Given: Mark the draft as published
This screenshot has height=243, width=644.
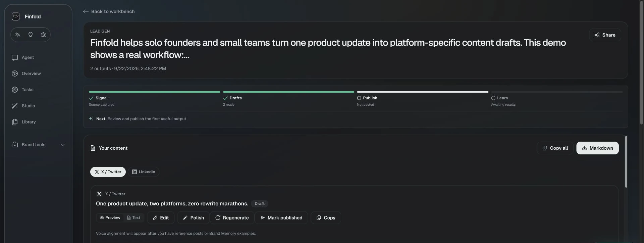Looking at the screenshot, I should click(281, 218).
